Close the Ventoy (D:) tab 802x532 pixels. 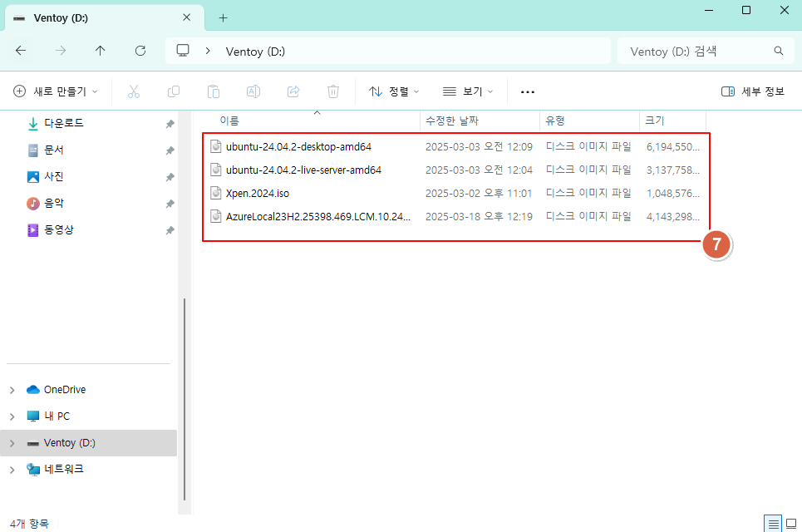coord(187,17)
